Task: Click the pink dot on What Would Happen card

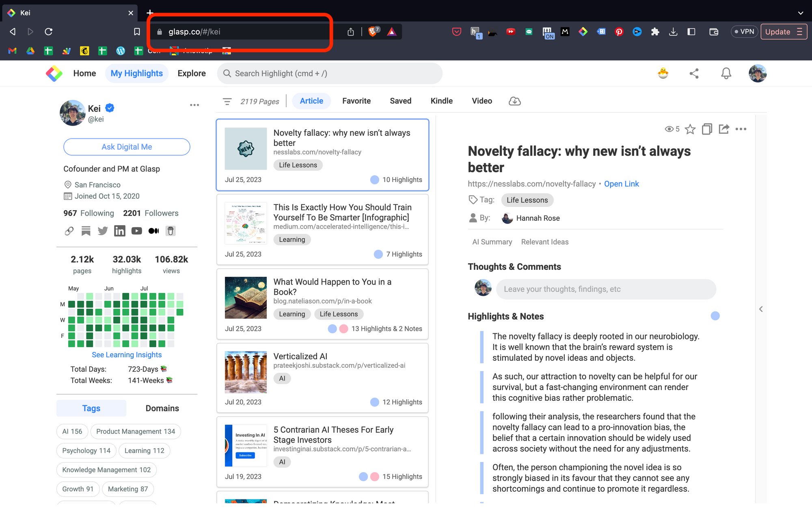Action: click(x=343, y=329)
